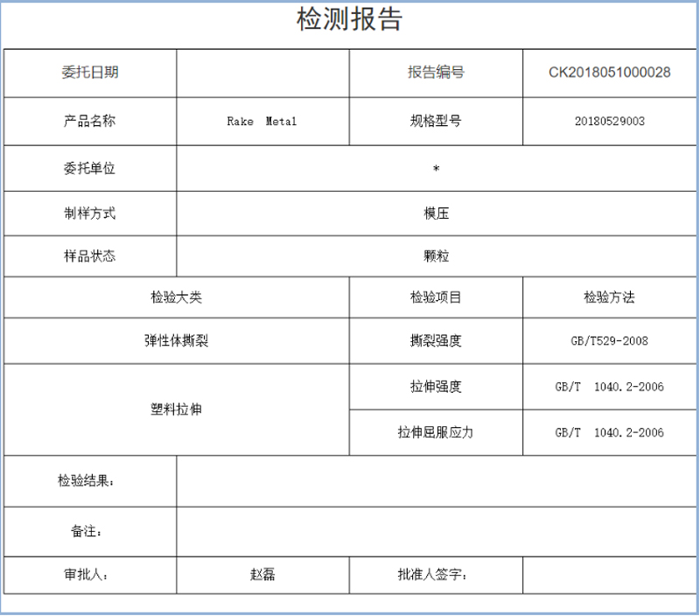The width and height of the screenshot is (700, 616).
Task: Click the GB/T529-2008 method cell
Action: click(609, 341)
